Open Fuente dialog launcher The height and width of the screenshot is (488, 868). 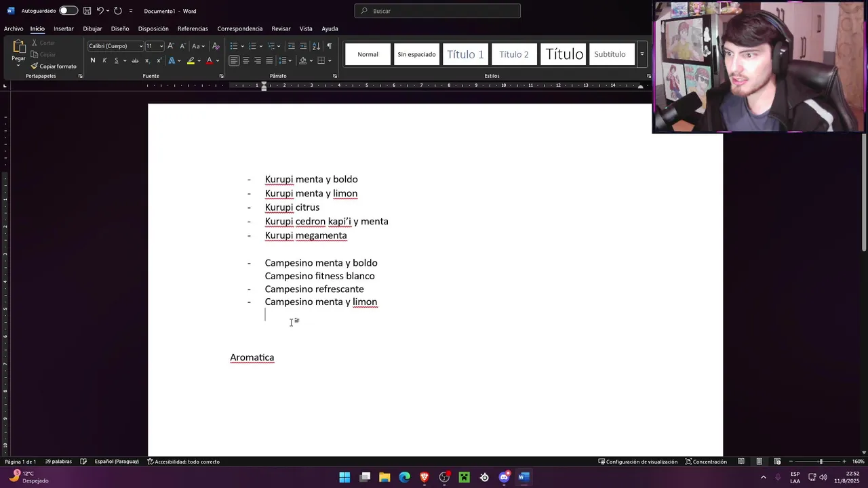[221, 76]
